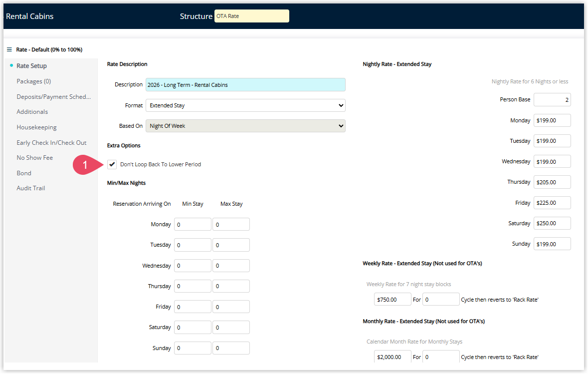588x374 pixels.
Task: Select the Rate Setup menu item
Action: [x=31, y=66]
